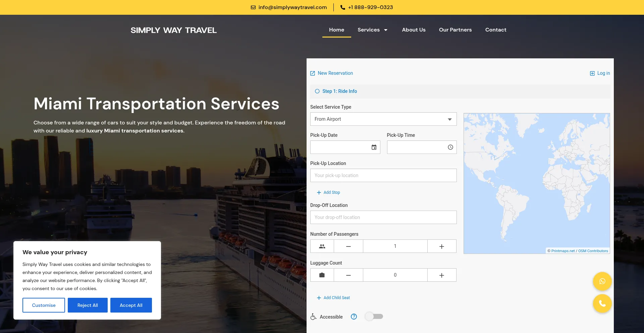This screenshot has width=644, height=333.
Task: Increase passenger count with plus button
Action: click(x=441, y=246)
